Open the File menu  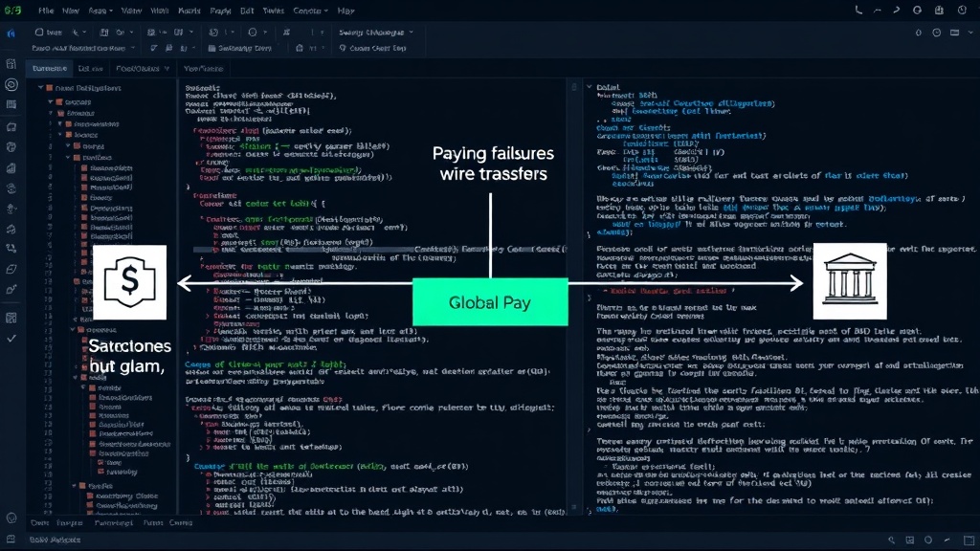[46, 11]
